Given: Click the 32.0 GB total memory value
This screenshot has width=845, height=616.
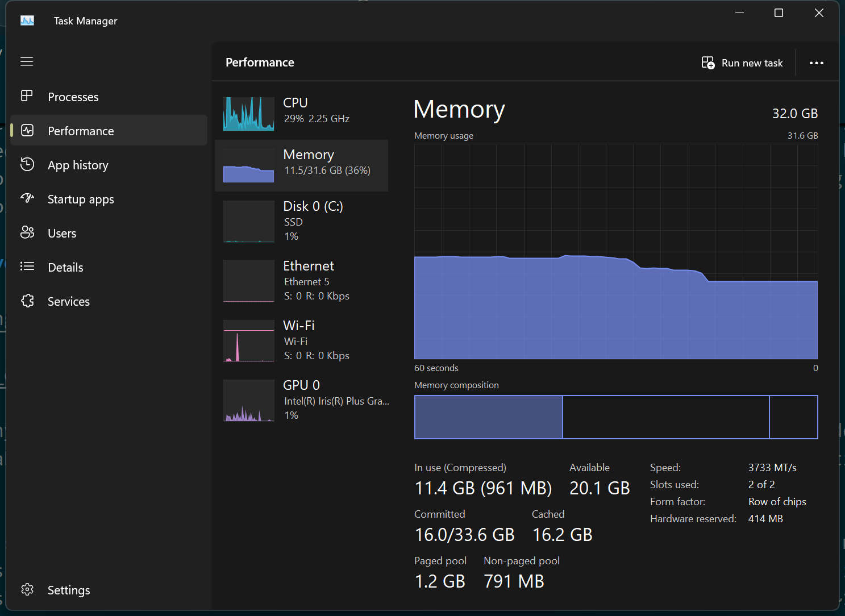Looking at the screenshot, I should (x=795, y=114).
